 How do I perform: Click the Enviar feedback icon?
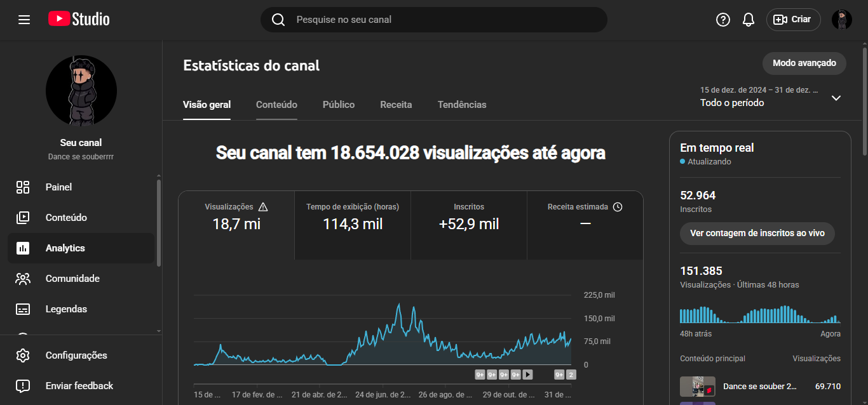[x=23, y=386]
